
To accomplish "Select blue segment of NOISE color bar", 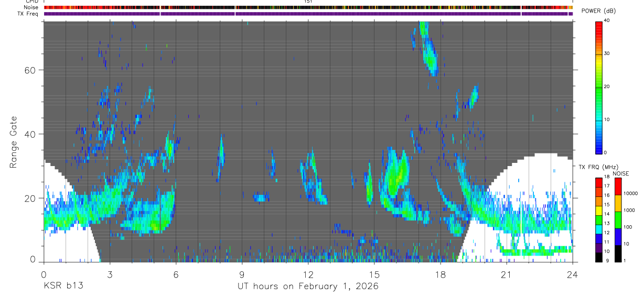I will pos(618,237).
